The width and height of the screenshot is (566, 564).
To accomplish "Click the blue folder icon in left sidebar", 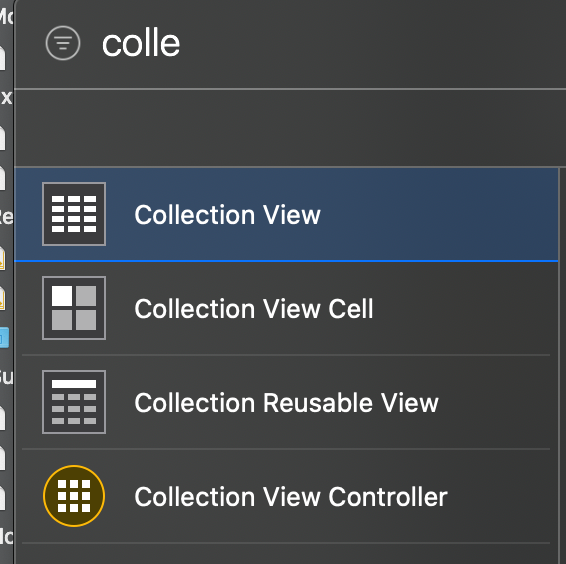I will (4, 337).
